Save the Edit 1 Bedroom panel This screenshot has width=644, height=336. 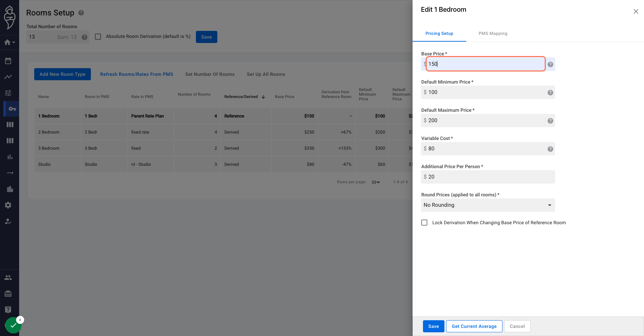point(433,326)
